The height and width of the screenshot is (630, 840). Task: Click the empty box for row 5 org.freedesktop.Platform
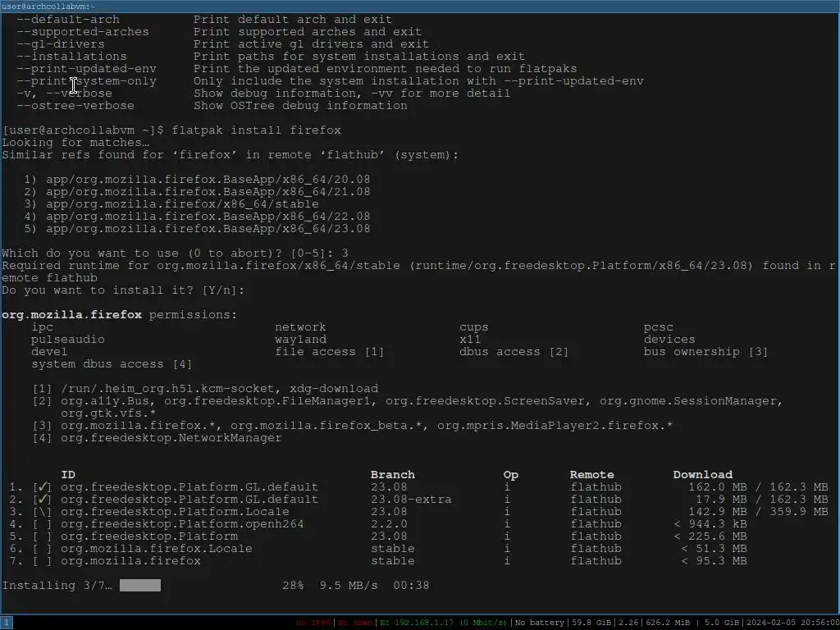coord(42,536)
